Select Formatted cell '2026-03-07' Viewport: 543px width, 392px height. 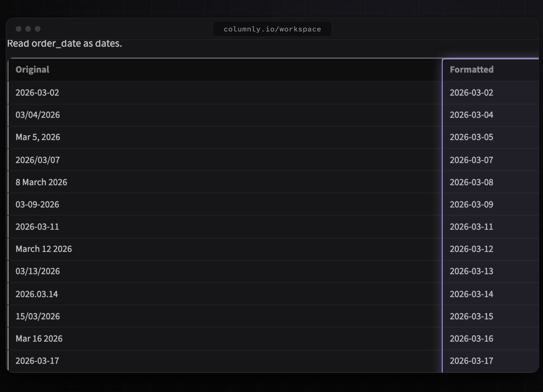point(491,160)
